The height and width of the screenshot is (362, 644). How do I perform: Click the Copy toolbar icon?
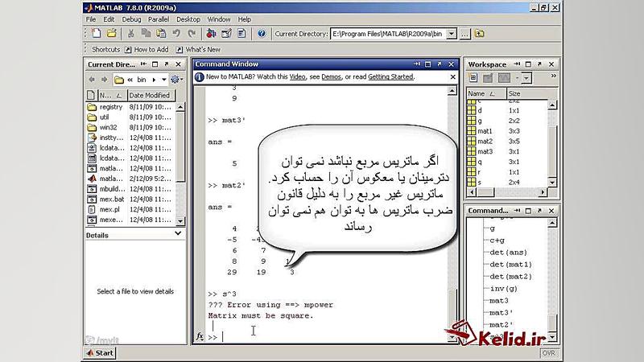[146, 34]
